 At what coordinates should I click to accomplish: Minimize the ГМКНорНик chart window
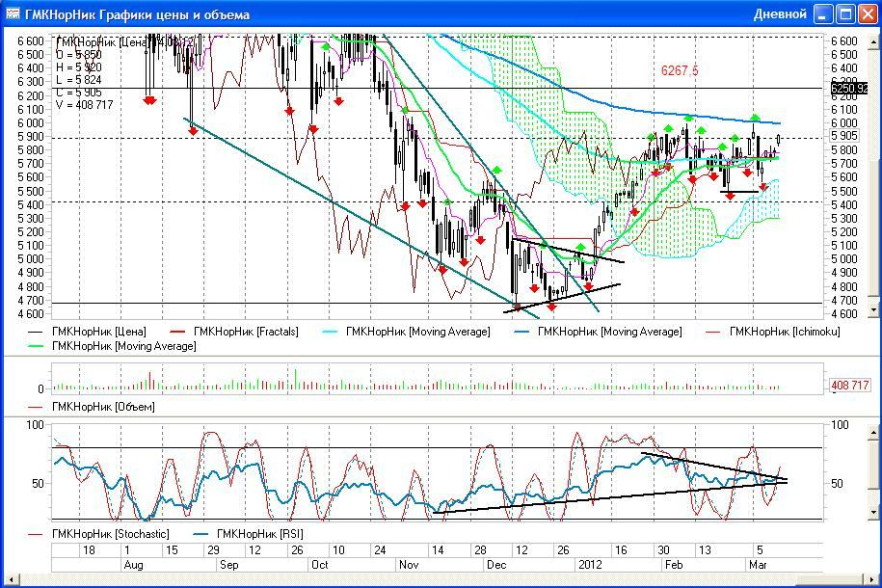coord(823,14)
